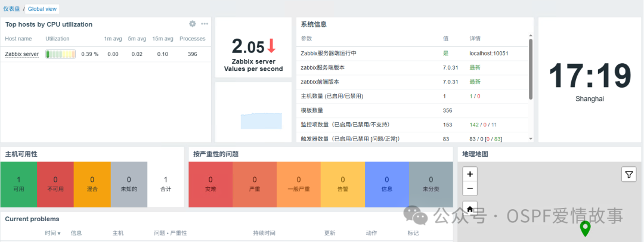Viewport: 644px width, 242px height.
Task: Click the zabbix前端版本 row label
Action: coord(320,82)
